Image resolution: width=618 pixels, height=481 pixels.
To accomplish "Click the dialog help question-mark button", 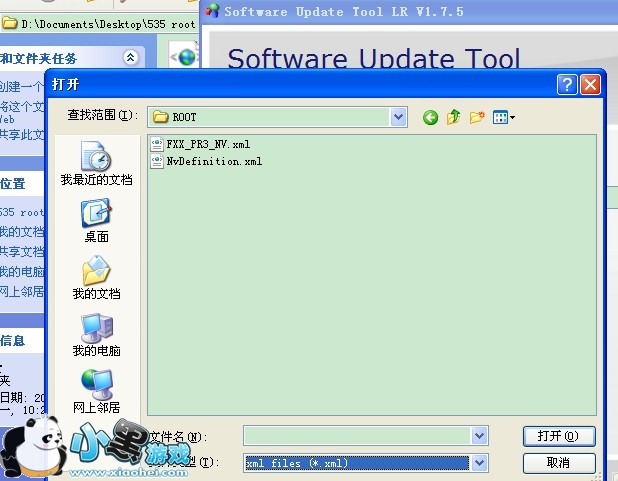I will coord(567,84).
